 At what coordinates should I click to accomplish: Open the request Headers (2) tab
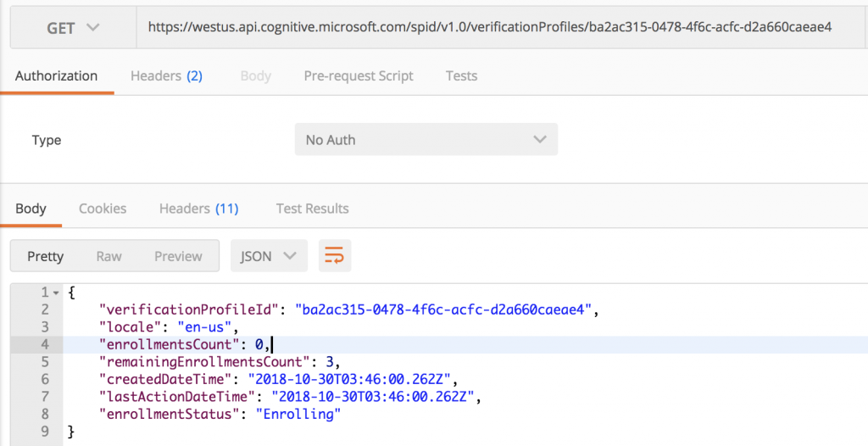click(x=166, y=75)
